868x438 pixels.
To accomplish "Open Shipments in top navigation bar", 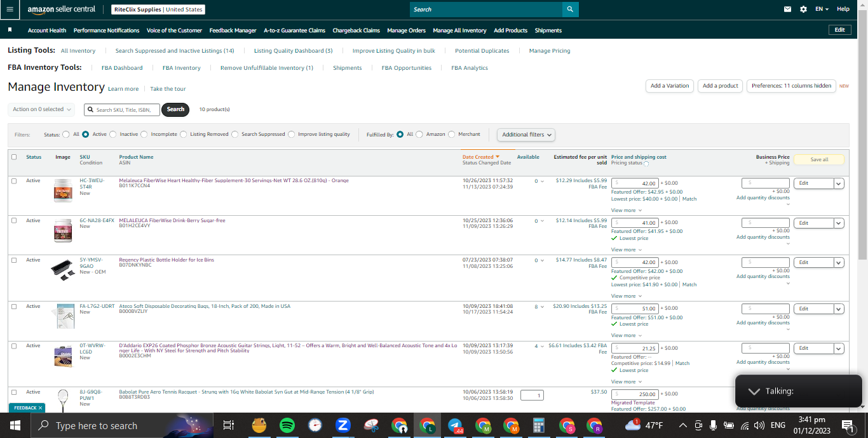I will [548, 30].
